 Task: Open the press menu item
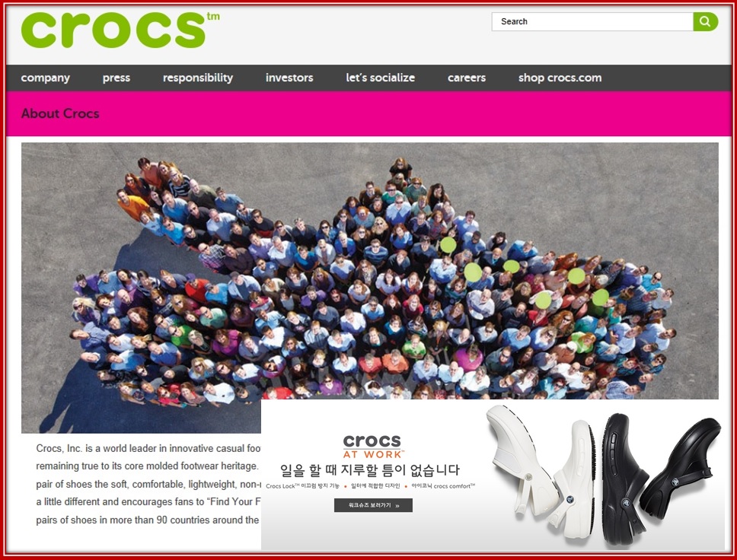(116, 78)
